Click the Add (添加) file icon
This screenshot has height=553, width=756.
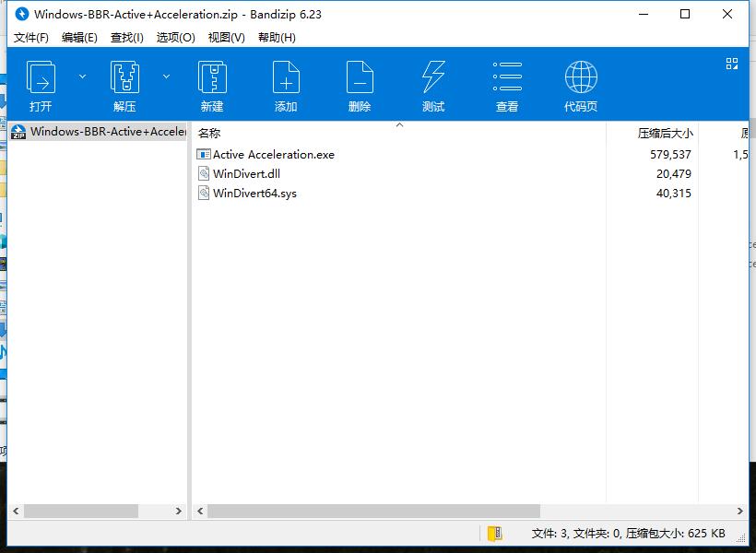286,77
